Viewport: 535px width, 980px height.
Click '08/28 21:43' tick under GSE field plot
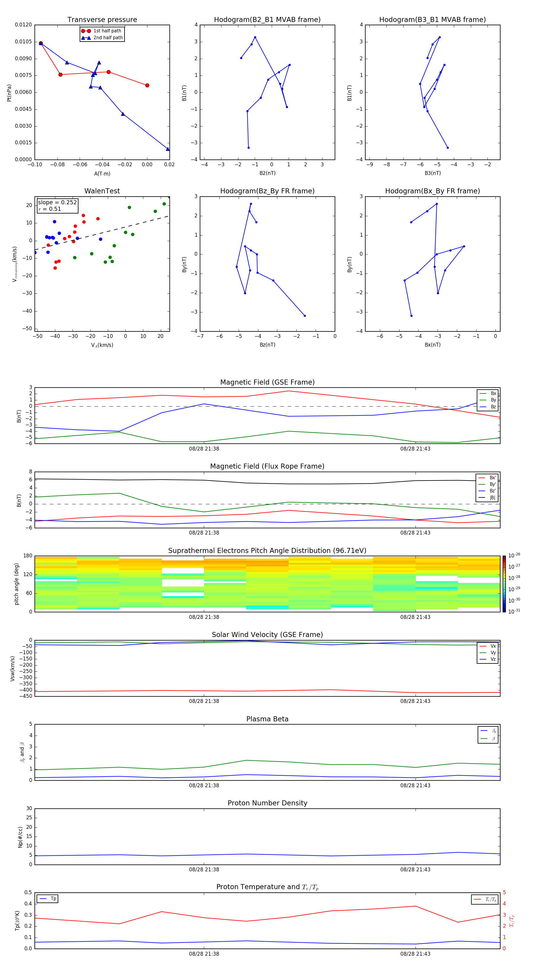[416, 449]
